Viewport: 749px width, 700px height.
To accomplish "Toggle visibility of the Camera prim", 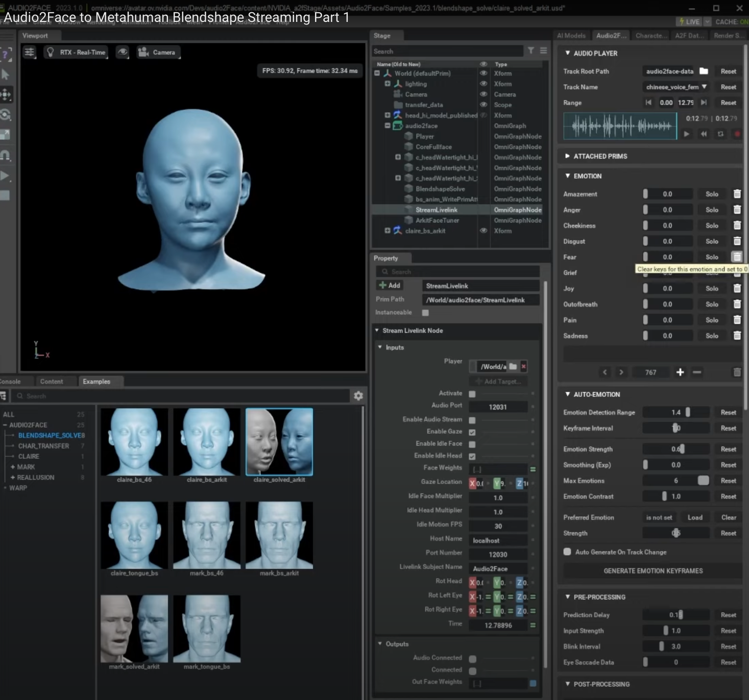I will click(x=484, y=94).
